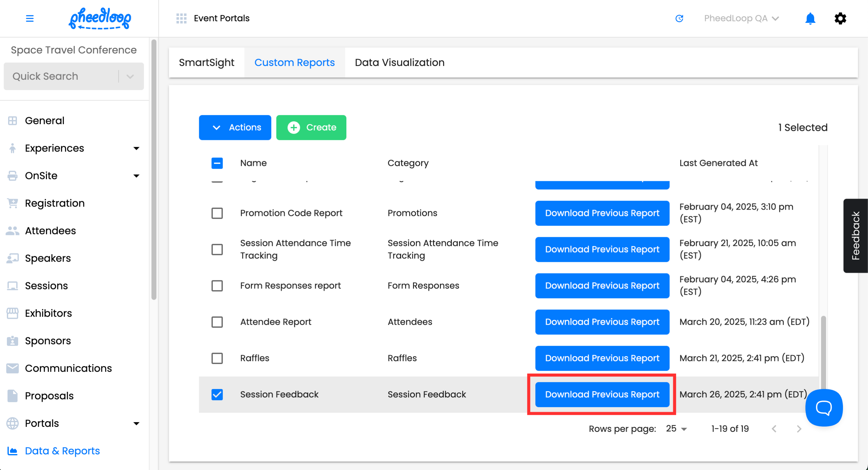
Task: Open the PheedLoop QA account dropdown
Action: point(741,18)
